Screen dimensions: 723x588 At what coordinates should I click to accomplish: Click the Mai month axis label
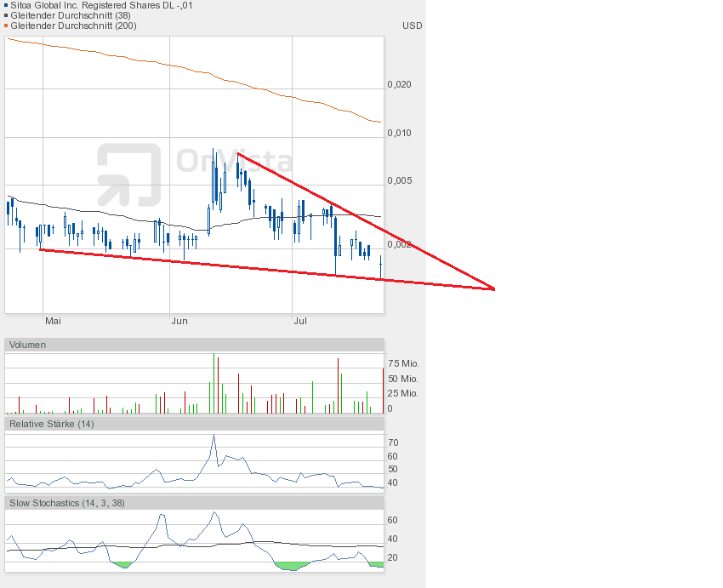tap(53, 321)
